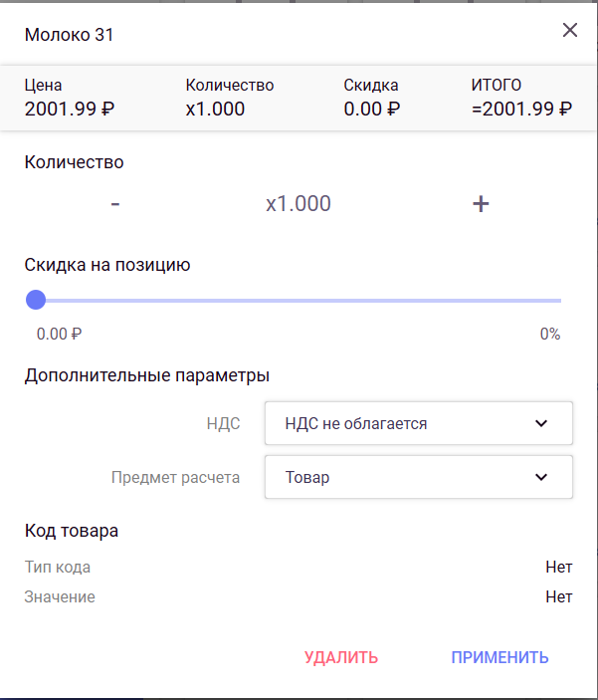598x700 pixels.
Task: Click the 0% label under the slider
Action: [x=550, y=335]
